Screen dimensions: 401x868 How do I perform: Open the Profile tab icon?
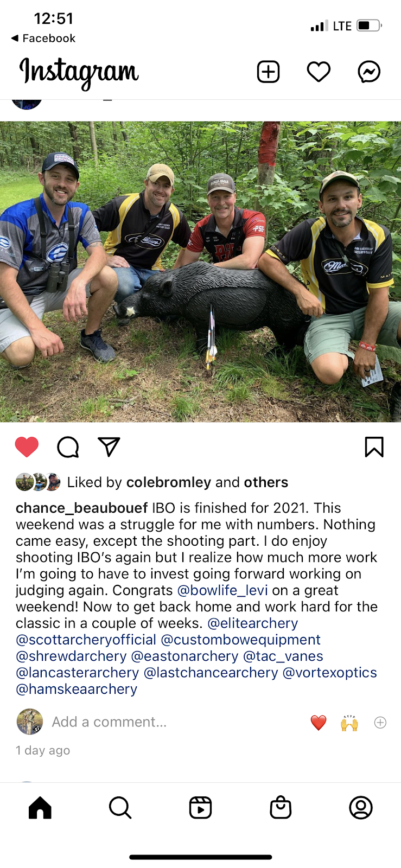click(x=361, y=807)
